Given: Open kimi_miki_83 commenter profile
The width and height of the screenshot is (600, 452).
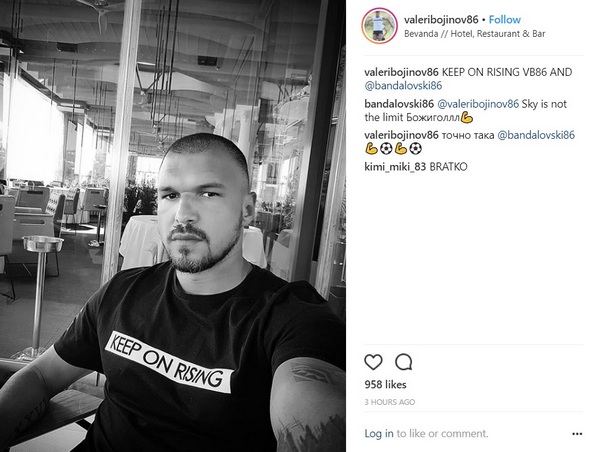Looking at the screenshot, I should (395, 167).
